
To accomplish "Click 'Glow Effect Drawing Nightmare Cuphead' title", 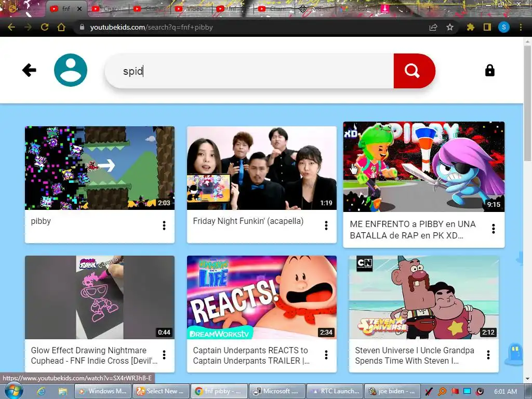I will click(94, 355).
